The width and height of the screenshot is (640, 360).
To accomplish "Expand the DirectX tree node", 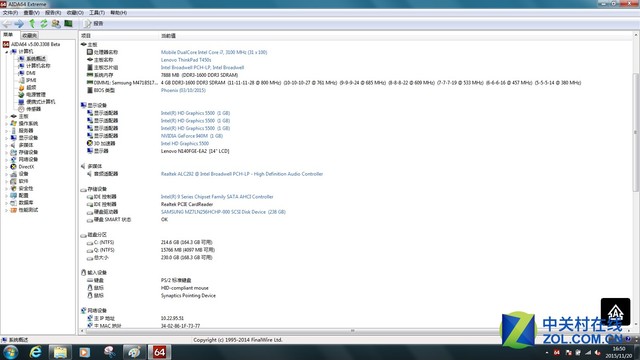I will pyautogui.click(x=7, y=167).
